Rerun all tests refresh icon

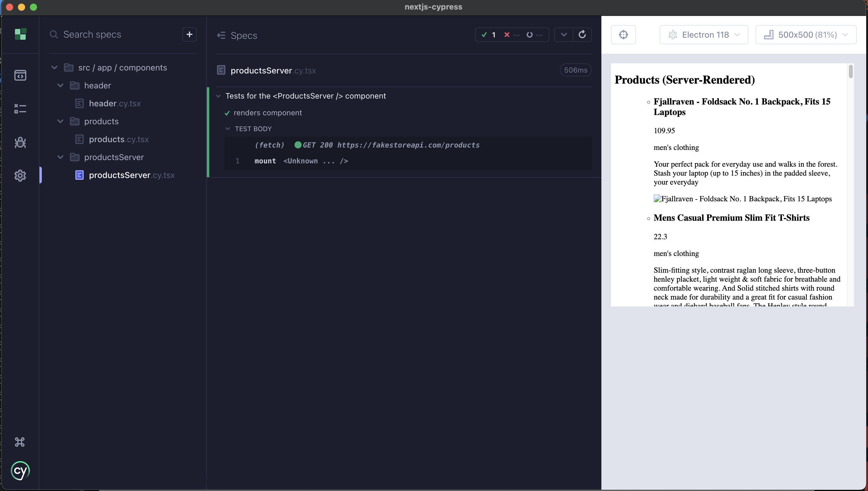click(x=582, y=34)
